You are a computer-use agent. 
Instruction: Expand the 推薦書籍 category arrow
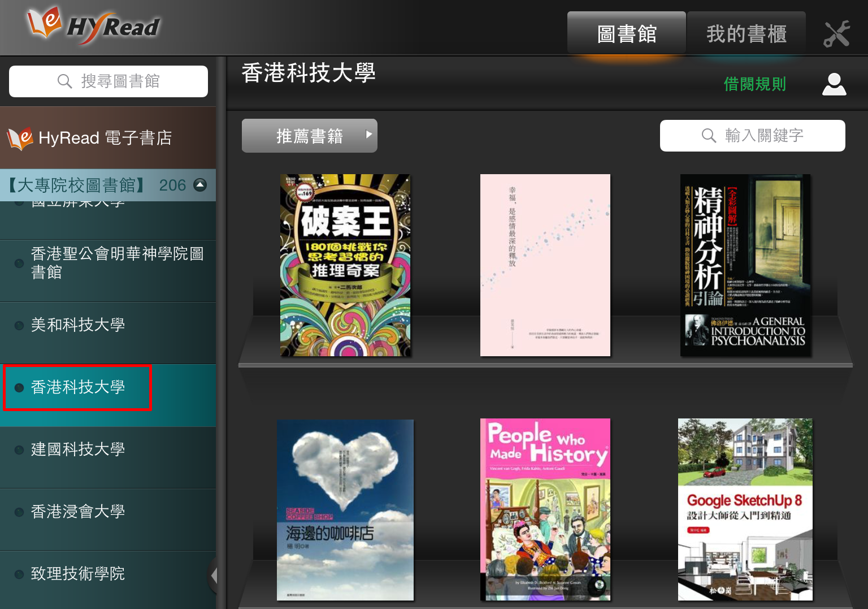click(368, 135)
